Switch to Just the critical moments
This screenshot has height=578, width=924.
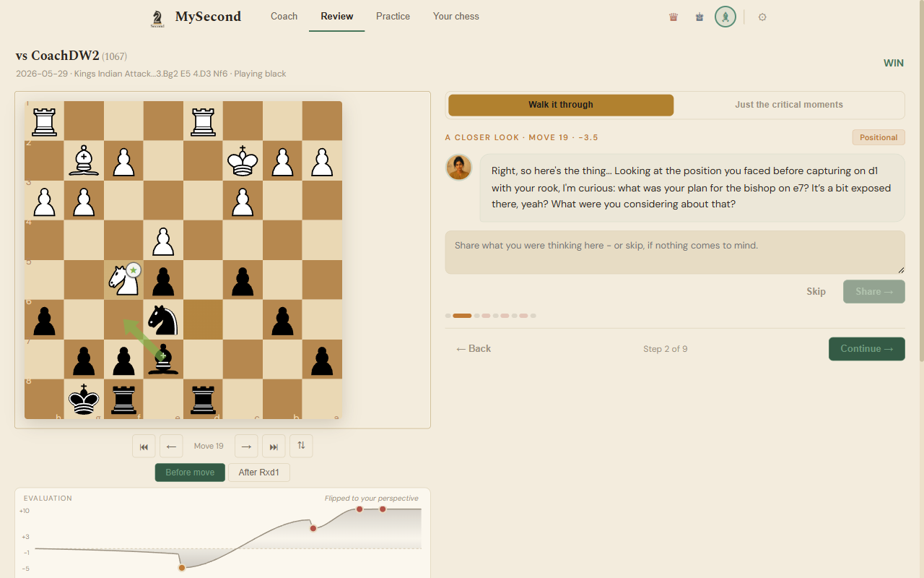[789, 105]
